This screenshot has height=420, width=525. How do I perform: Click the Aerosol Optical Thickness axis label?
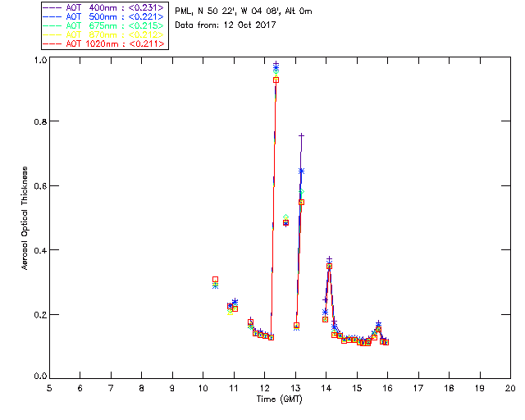(25, 218)
